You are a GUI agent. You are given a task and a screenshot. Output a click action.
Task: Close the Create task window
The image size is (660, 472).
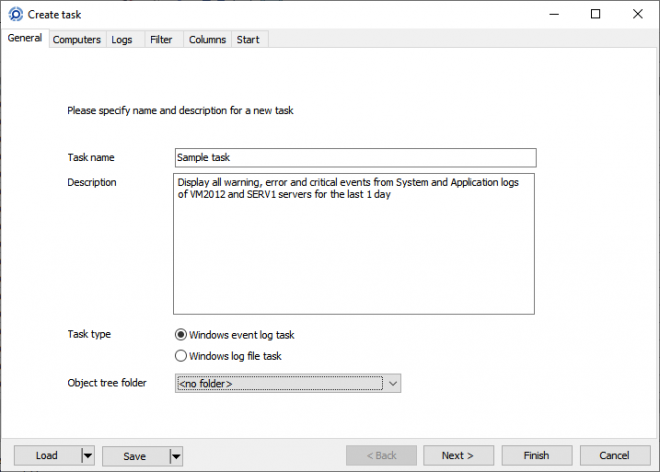[638, 14]
